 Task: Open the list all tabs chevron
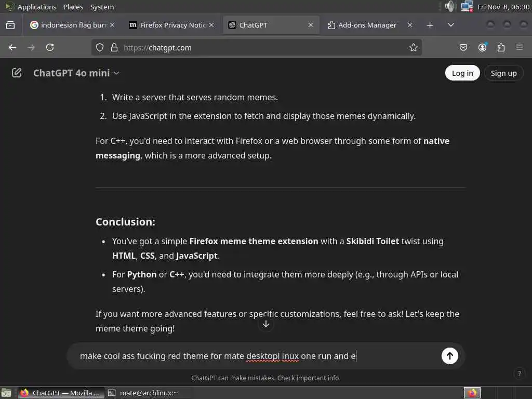click(x=451, y=25)
